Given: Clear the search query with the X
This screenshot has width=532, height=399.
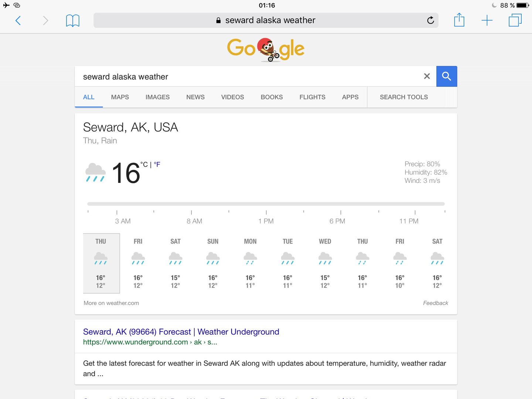Looking at the screenshot, I should [427, 76].
